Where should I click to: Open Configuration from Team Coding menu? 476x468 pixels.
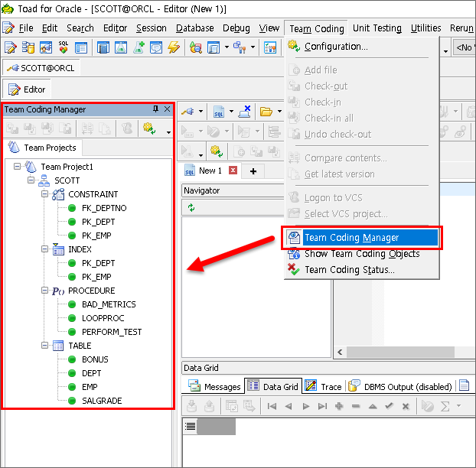tap(362, 47)
